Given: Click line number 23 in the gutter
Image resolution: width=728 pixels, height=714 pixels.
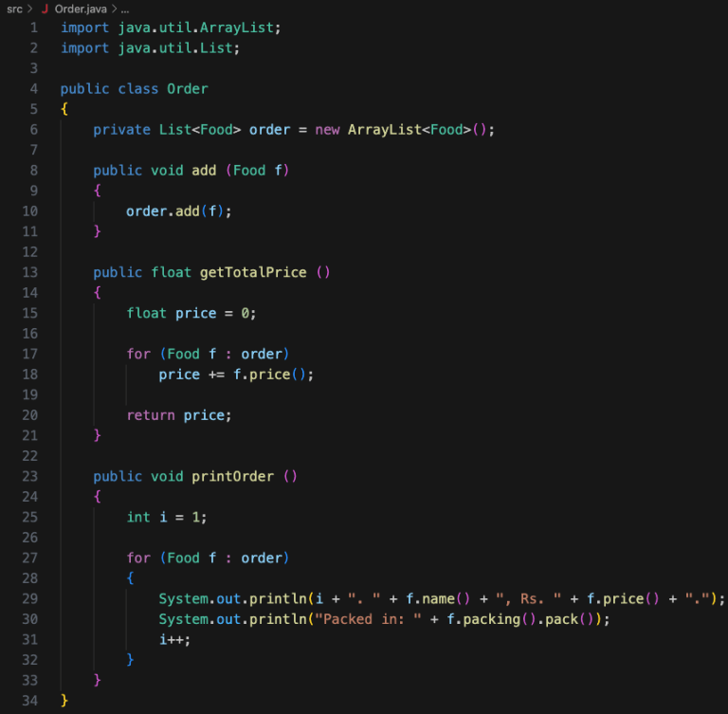Looking at the screenshot, I should click(x=29, y=476).
